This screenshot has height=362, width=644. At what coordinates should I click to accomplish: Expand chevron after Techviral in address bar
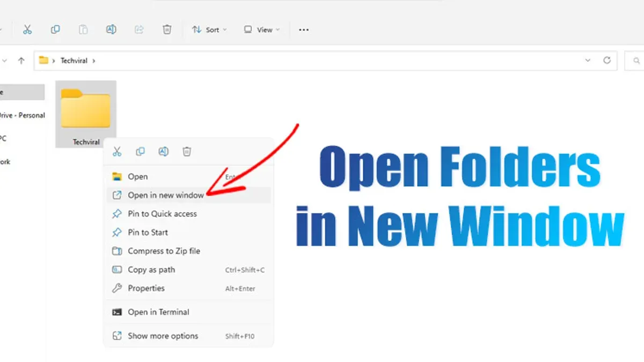(x=94, y=61)
